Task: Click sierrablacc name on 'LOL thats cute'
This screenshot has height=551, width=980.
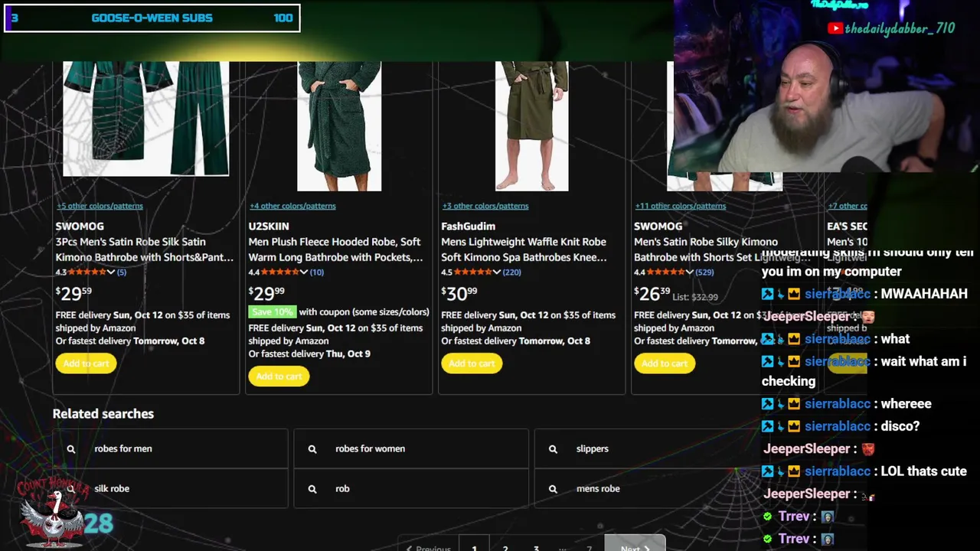Action: tap(837, 471)
